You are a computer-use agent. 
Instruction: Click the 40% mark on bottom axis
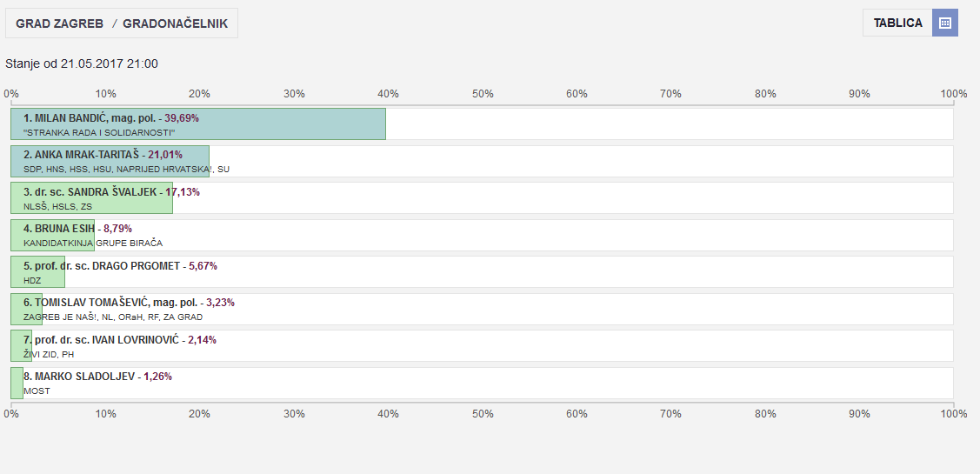388,414
